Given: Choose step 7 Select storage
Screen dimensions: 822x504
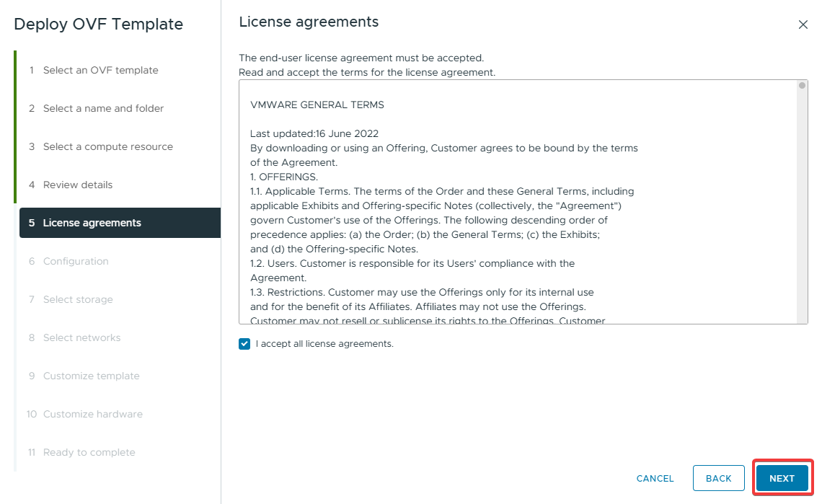Looking at the screenshot, I should coord(78,299).
